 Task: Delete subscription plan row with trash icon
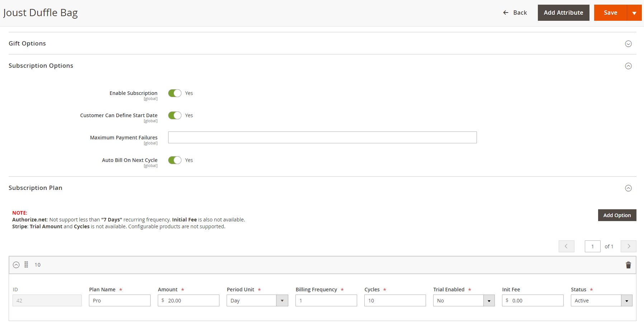point(628,265)
